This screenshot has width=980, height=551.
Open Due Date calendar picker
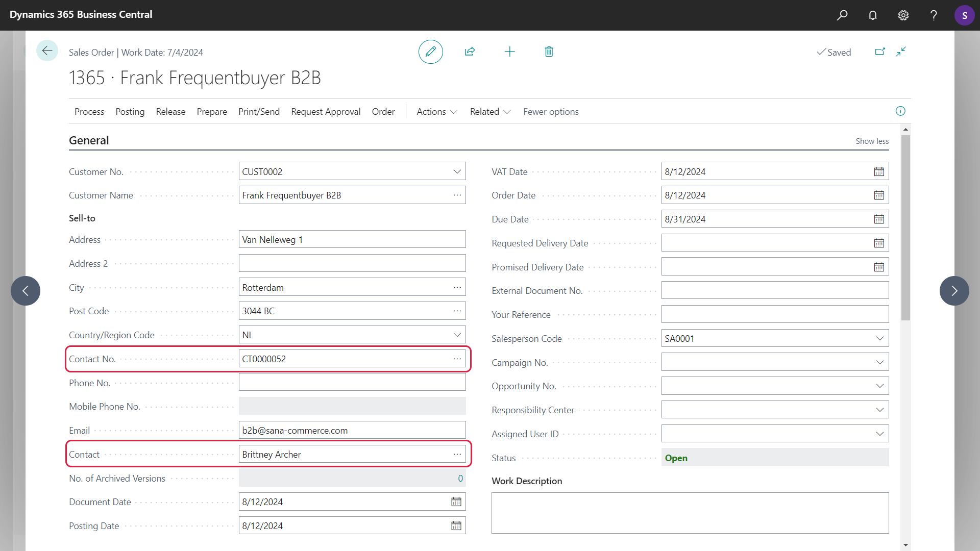pos(879,219)
